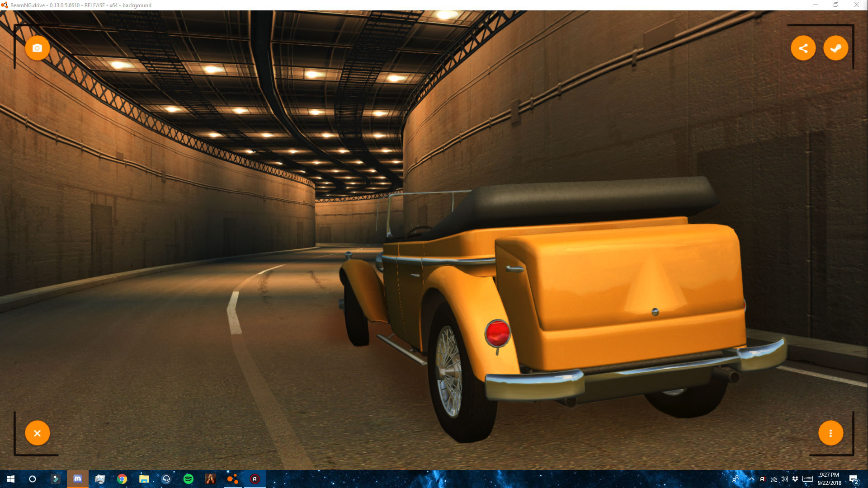Viewport: 868px width, 488px height.
Task: Open the volume control in tray
Action: coord(784,479)
